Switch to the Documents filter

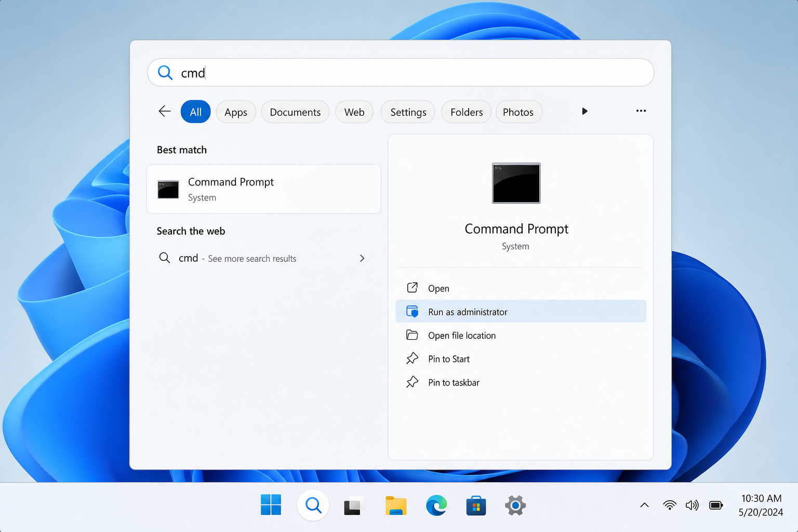coord(295,112)
